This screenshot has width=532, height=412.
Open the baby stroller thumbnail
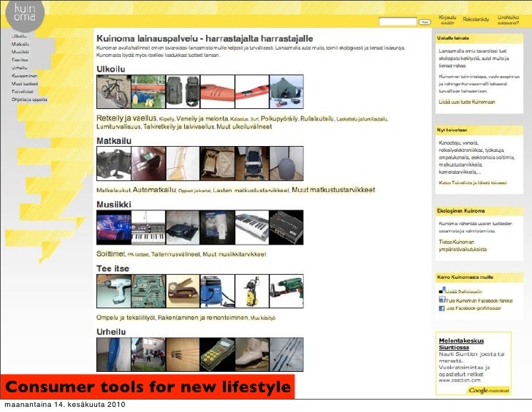(x=251, y=164)
